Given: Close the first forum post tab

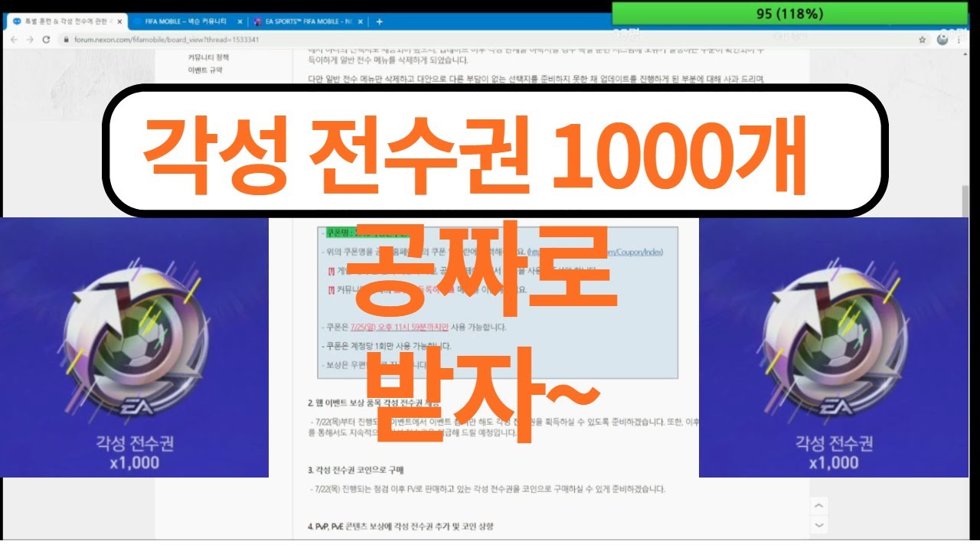Looking at the screenshot, I should (x=119, y=21).
